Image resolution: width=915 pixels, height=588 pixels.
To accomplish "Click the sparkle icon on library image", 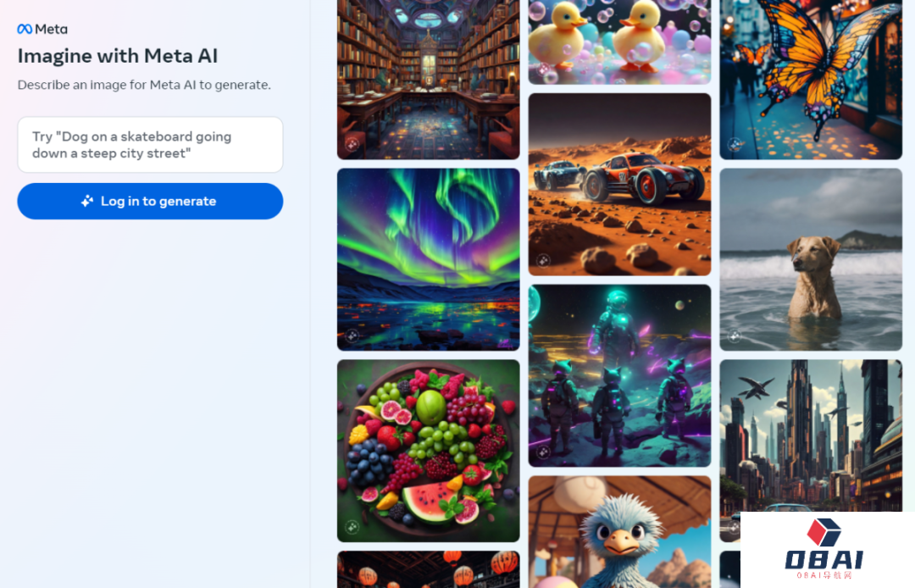I will click(352, 144).
